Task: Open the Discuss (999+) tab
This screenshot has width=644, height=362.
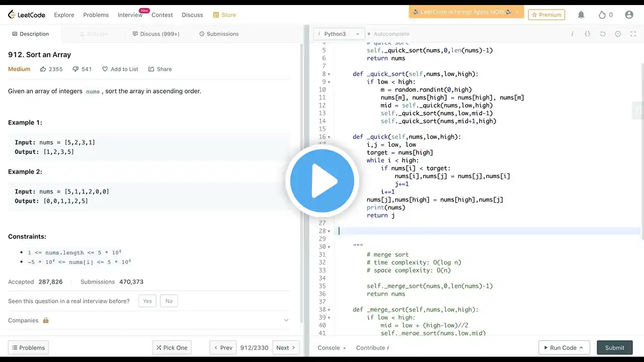Action: 156,34
